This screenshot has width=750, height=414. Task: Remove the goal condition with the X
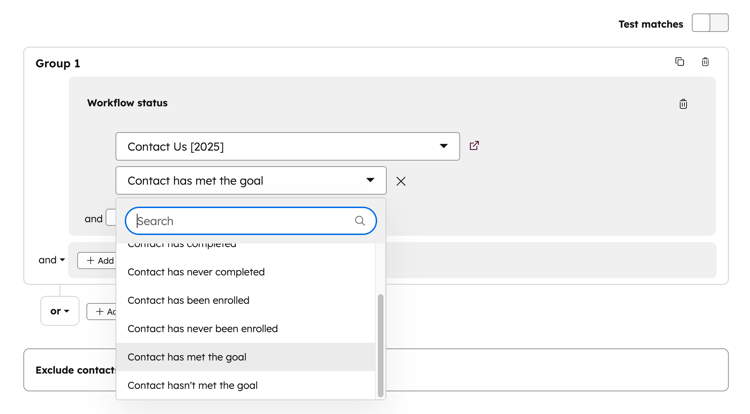401,181
